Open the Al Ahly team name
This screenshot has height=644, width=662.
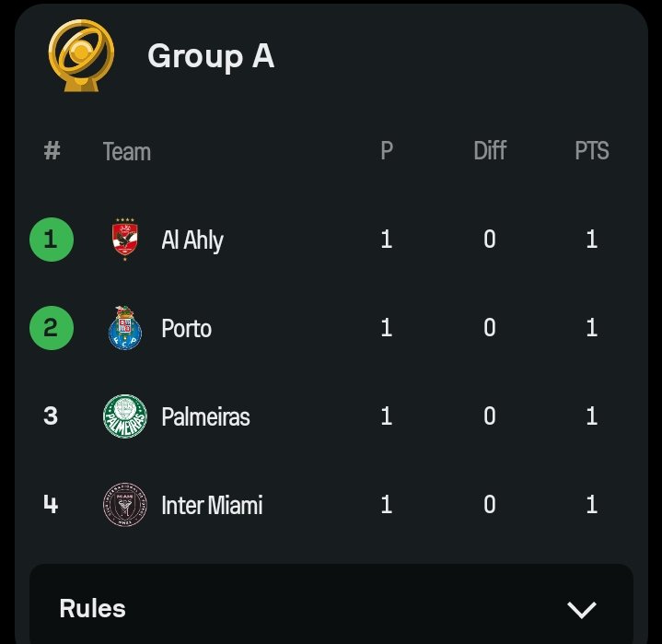point(192,240)
